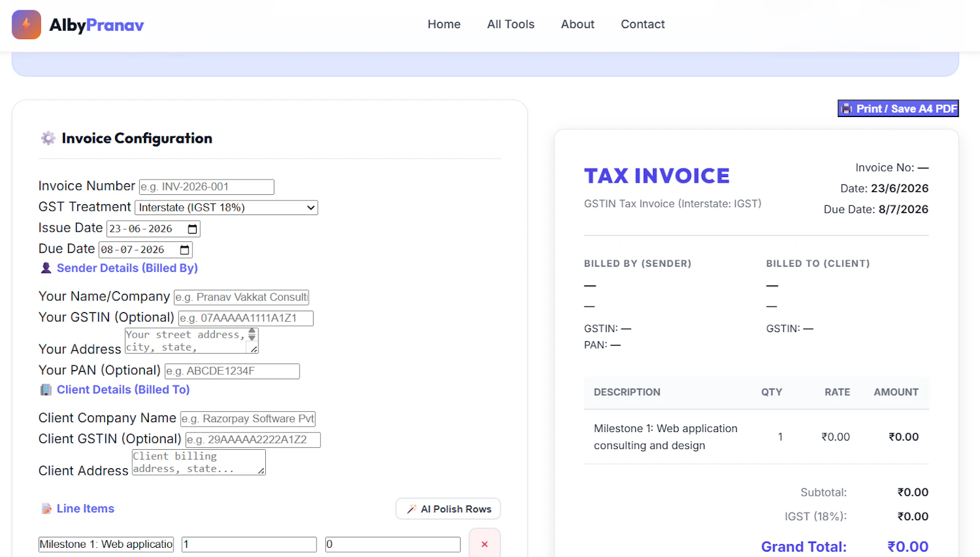Click Print / Save A4 PDF button
Image resolution: width=980 pixels, height=557 pixels.
[898, 108]
